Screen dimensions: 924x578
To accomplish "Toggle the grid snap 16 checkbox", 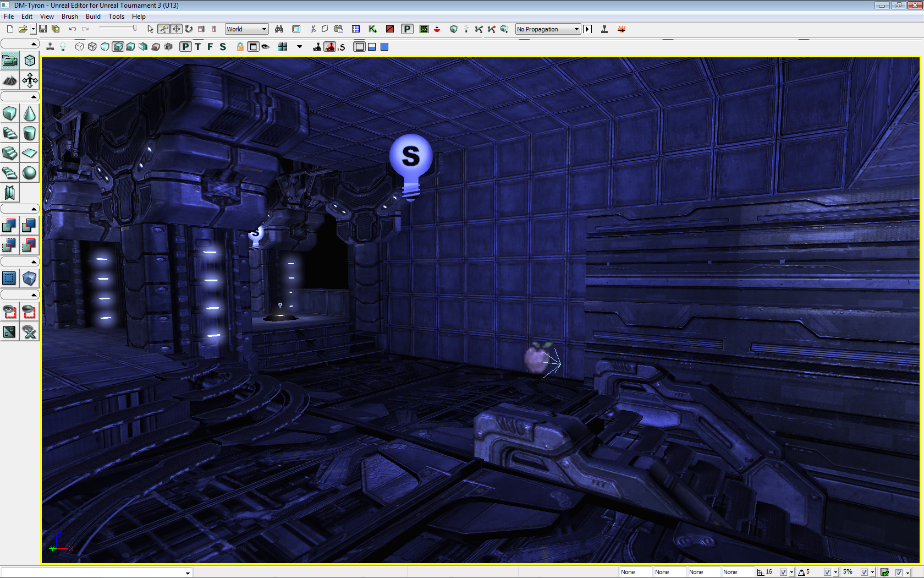I will pos(783,572).
